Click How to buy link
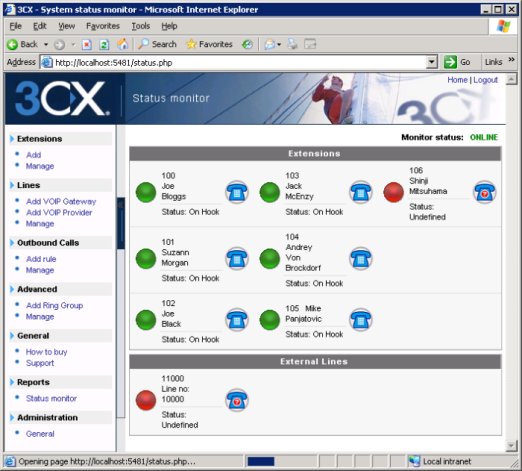Image resolution: width=522 pixels, height=471 pixels. pos(47,352)
